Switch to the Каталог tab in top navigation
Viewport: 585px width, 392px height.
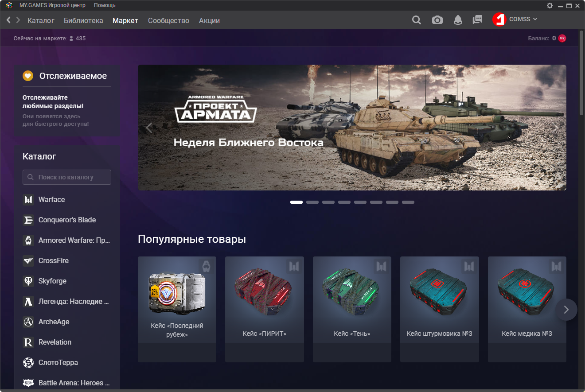(x=41, y=20)
